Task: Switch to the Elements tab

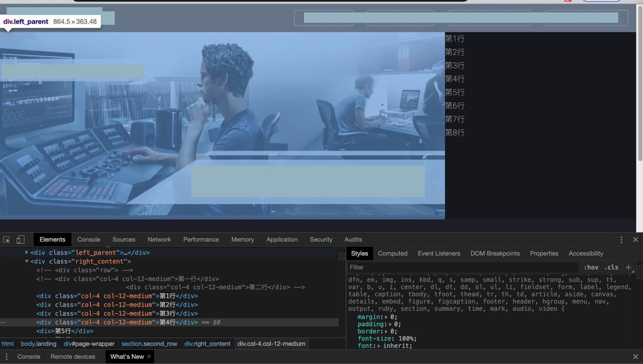Action: coord(52,240)
